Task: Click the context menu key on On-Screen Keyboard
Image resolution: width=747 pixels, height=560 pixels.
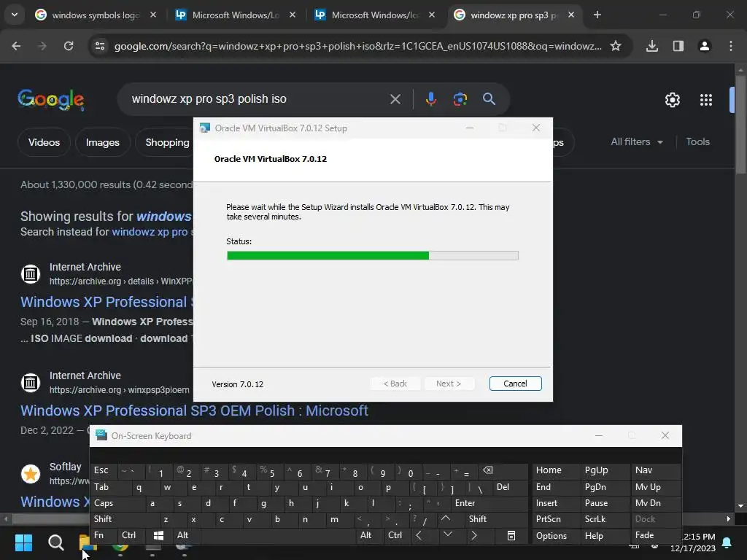Action: tap(511, 536)
